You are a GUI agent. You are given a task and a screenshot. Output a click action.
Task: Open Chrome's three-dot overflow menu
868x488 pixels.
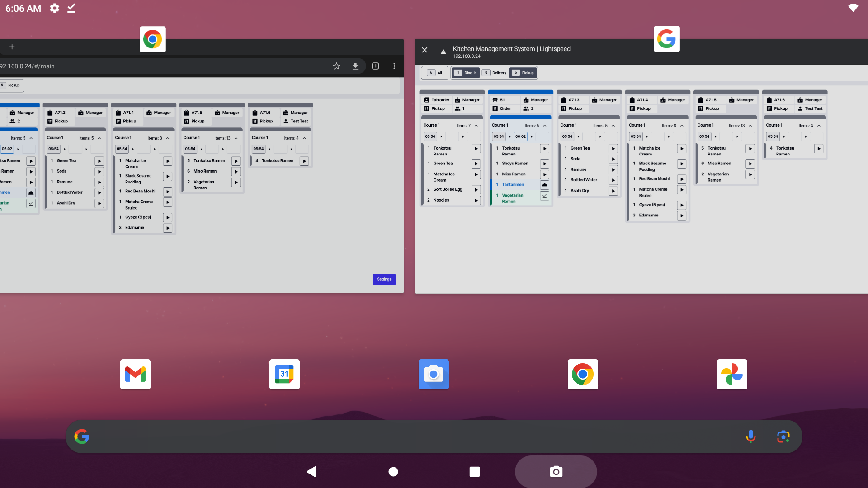[394, 66]
